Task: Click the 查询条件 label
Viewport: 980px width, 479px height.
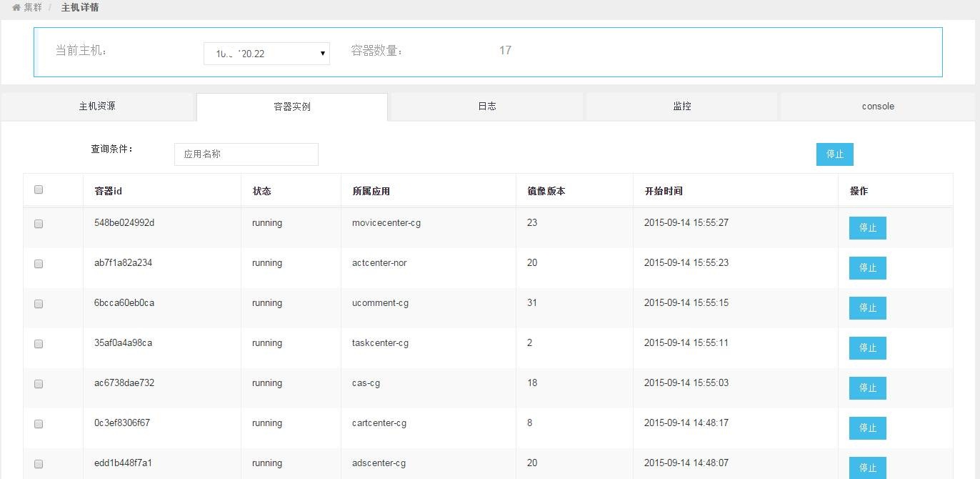Action: click(x=111, y=149)
